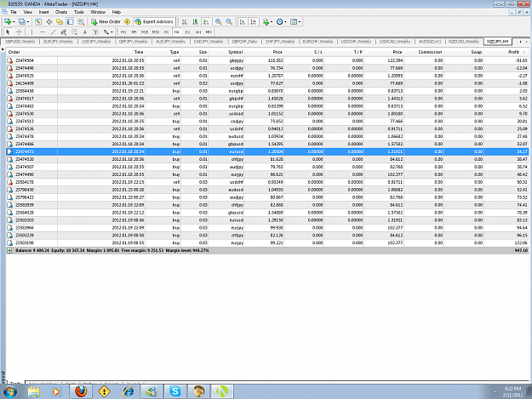Sort trades by Order column header
This screenshot has width=532, height=399.
[14, 52]
